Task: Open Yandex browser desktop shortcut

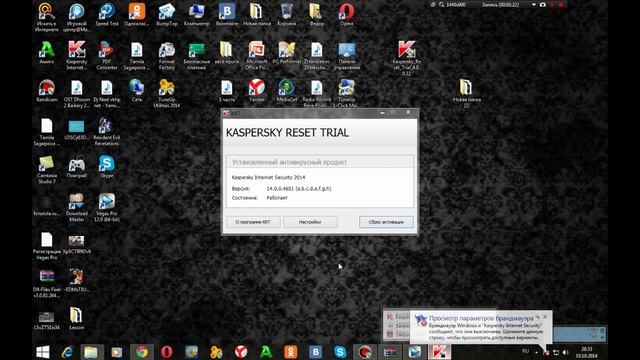Action: pyautogui.click(x=256, y=90)
